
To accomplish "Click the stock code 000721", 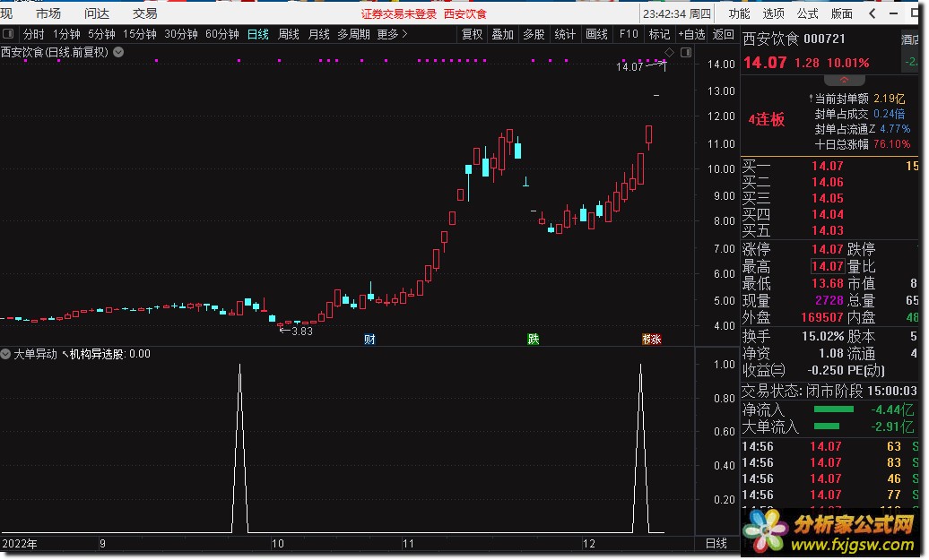I will coord(824,39).
